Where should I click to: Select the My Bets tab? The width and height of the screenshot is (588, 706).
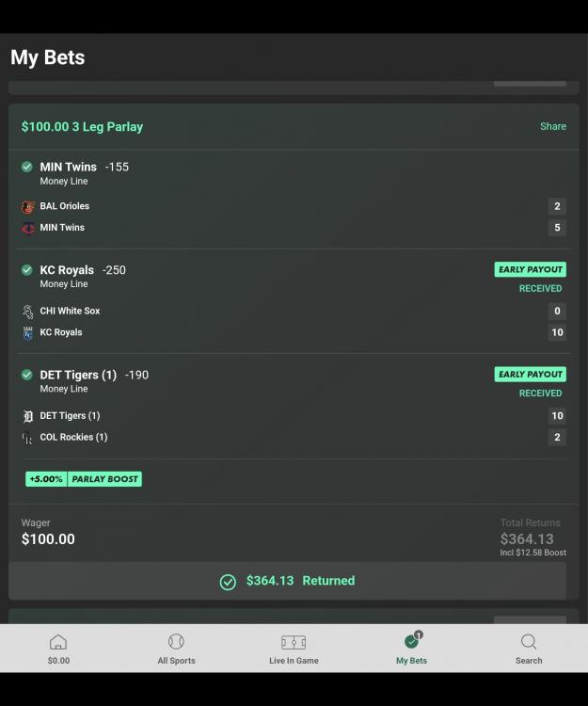click(x=411, y=648)
